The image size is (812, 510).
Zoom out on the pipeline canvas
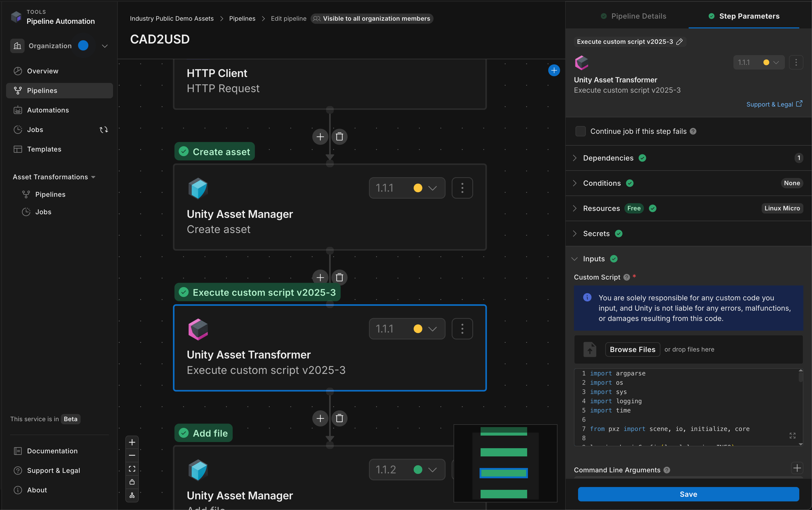[x=132, y=455]
